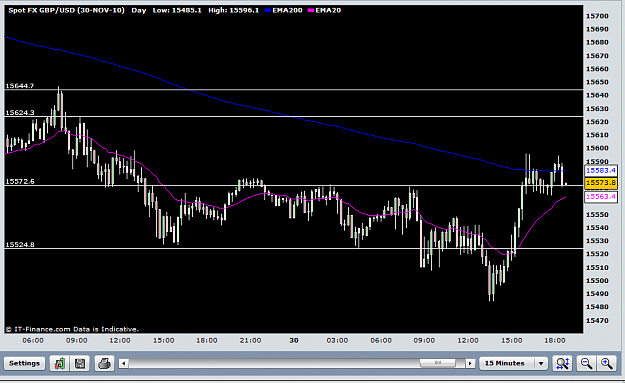Zoom in using the plus magnifier icon
The height and width of the screenshot is (383, 625).
(607, 363)
